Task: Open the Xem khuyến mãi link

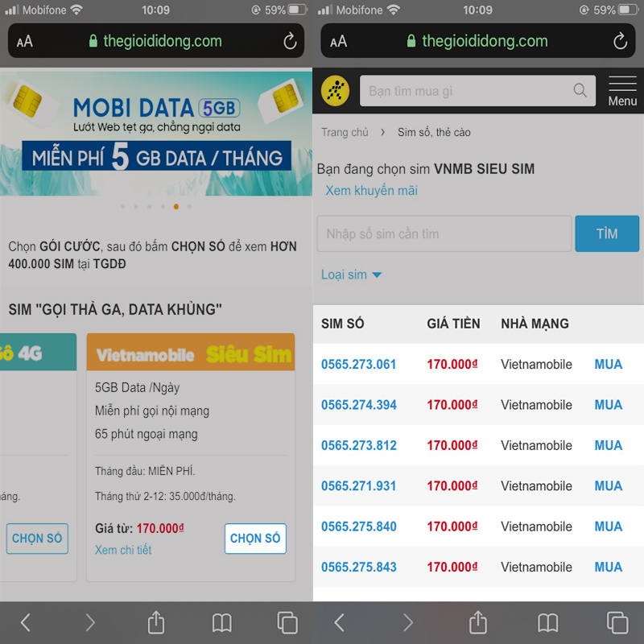Action: (371, 191)
